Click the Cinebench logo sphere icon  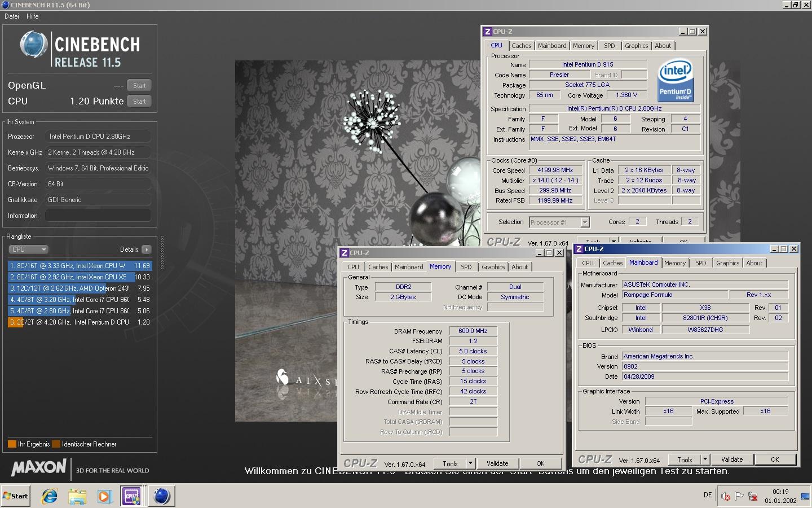tap(34, 44)
